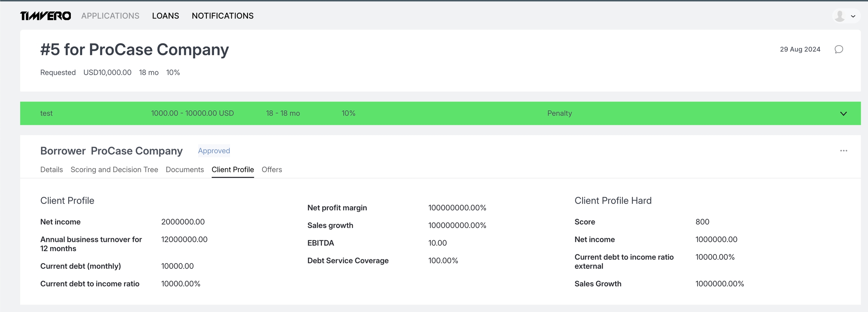
Task: Click the 29 Aug 2024 date
Action: pos(800,49)
